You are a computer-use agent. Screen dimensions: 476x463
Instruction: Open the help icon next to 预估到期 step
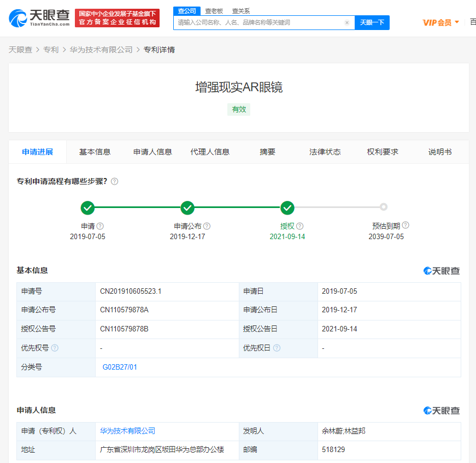click(406, 225)
